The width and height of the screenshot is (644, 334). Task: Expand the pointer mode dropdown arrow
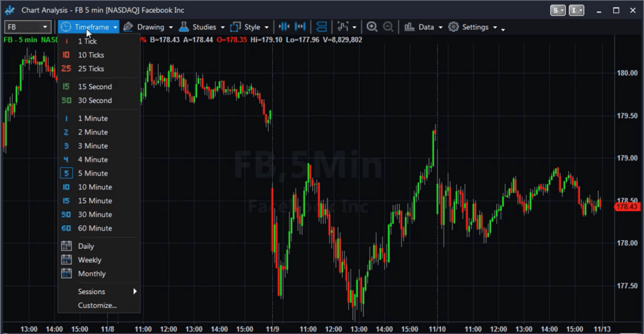tap(354, 27)
